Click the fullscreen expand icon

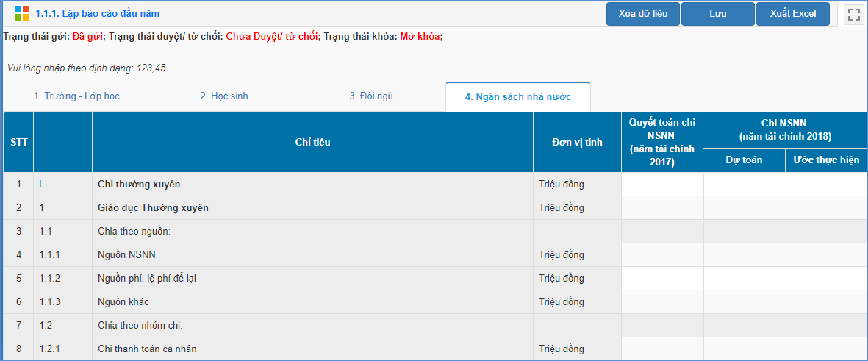tap(853, 14)
